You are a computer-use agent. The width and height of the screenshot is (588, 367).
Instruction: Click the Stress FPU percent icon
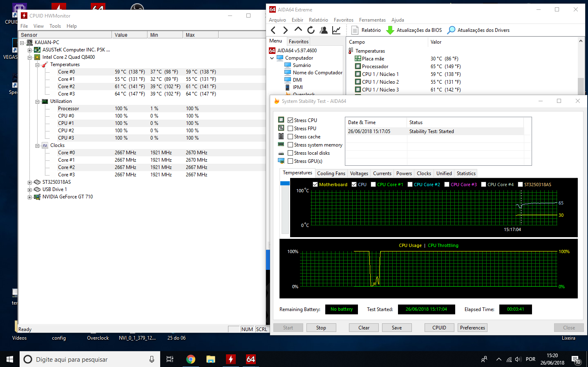click(x=281, y=128)
